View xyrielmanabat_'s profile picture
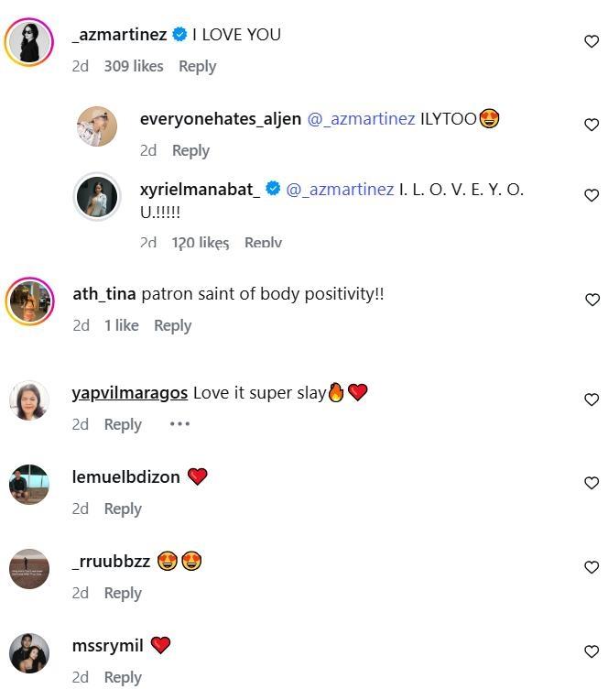The width and height of the screenshot is (608, 700). (x=96, y=196)
